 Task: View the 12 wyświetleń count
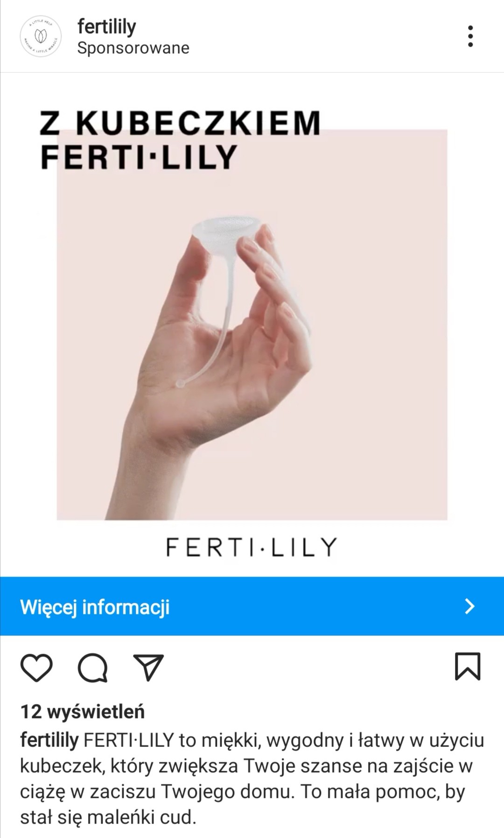tap(83, 712)
